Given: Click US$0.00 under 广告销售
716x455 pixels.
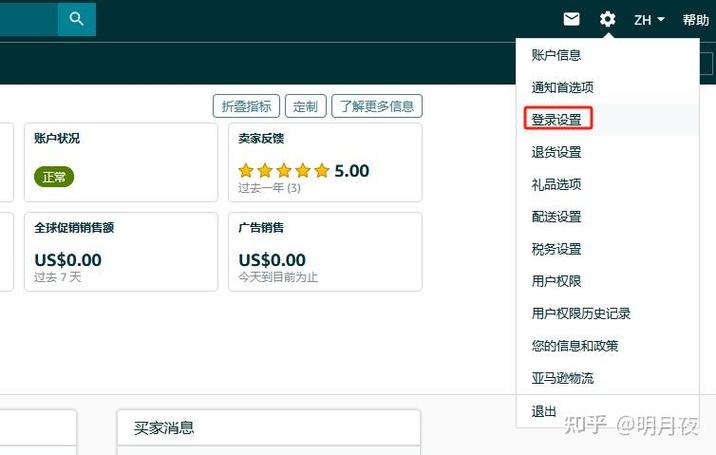Looking at the screenshot, I should (x=272, y=260).
